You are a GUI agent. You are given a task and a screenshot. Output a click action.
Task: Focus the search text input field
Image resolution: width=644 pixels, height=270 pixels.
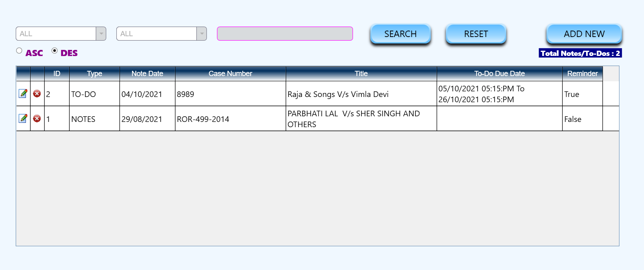285,34
